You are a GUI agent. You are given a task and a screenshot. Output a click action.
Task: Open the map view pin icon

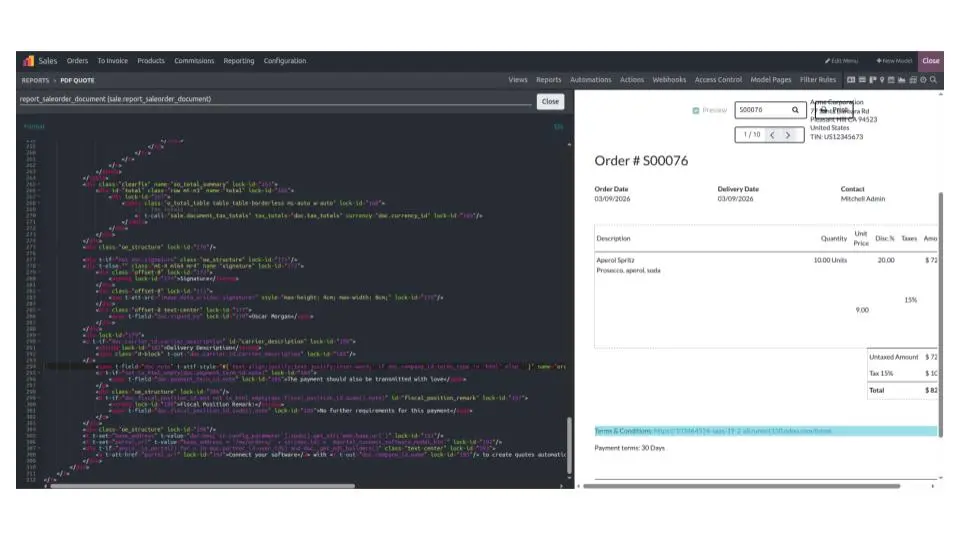click(881, 80)
